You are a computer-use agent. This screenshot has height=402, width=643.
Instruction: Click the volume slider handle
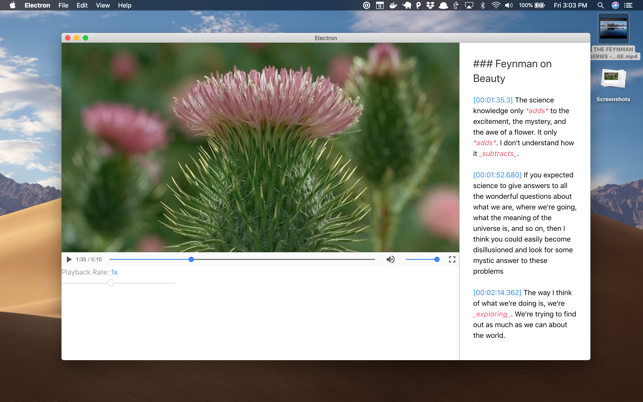pyautogui.click(x=437, y=259)
